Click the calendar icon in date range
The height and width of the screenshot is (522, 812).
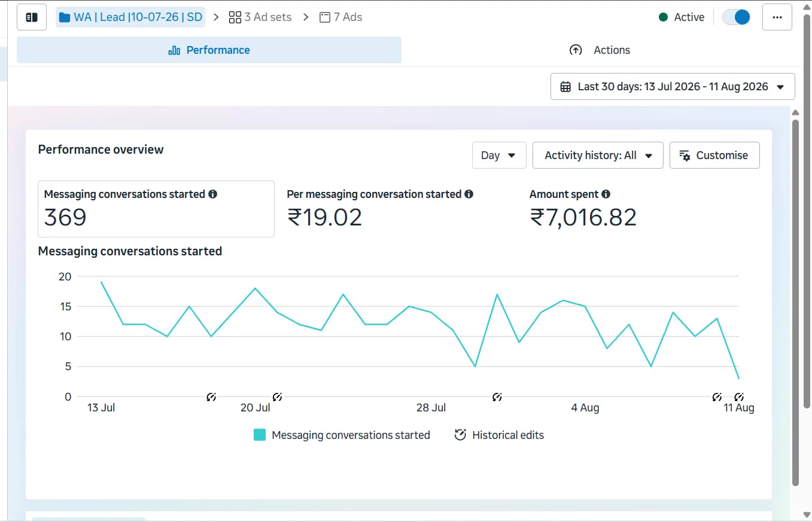pos(565,87)
